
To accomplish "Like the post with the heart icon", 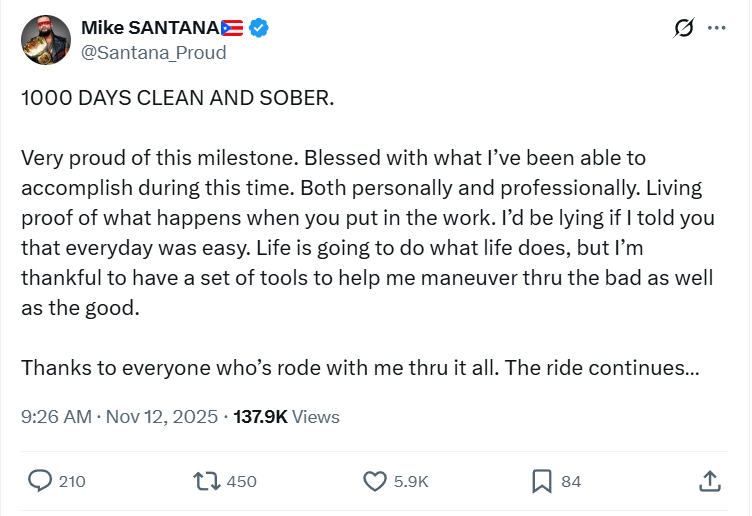I will point(374,481).
